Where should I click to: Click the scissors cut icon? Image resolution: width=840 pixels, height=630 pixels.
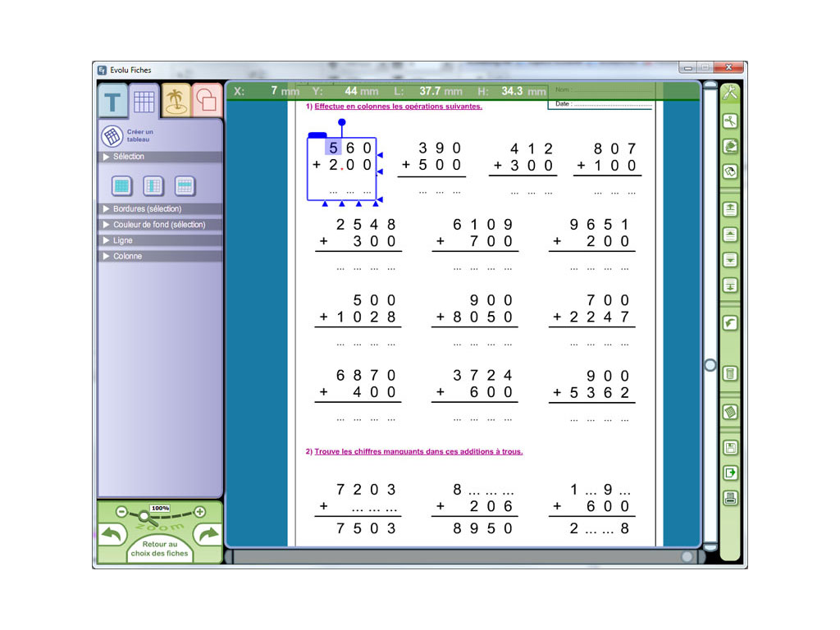tap(729, 121)
